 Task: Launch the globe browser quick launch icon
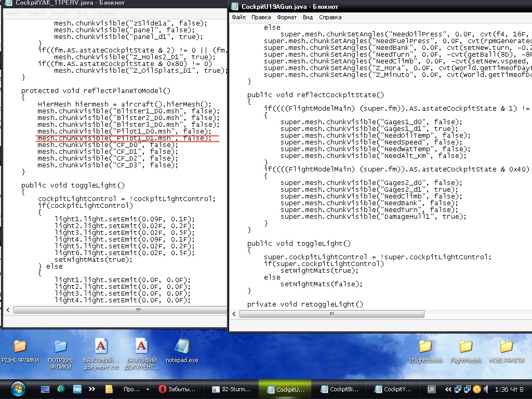point(61,389)
